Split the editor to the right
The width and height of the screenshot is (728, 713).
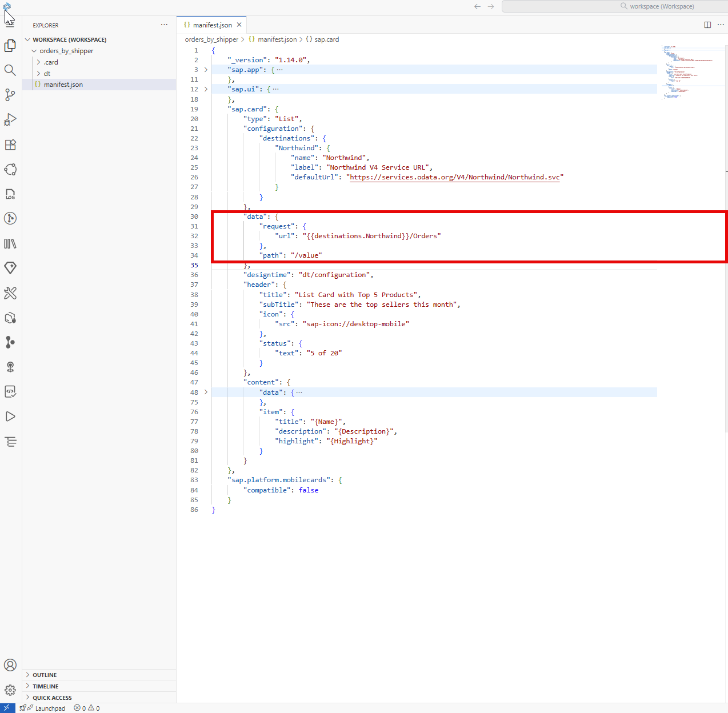click(707, 25)
